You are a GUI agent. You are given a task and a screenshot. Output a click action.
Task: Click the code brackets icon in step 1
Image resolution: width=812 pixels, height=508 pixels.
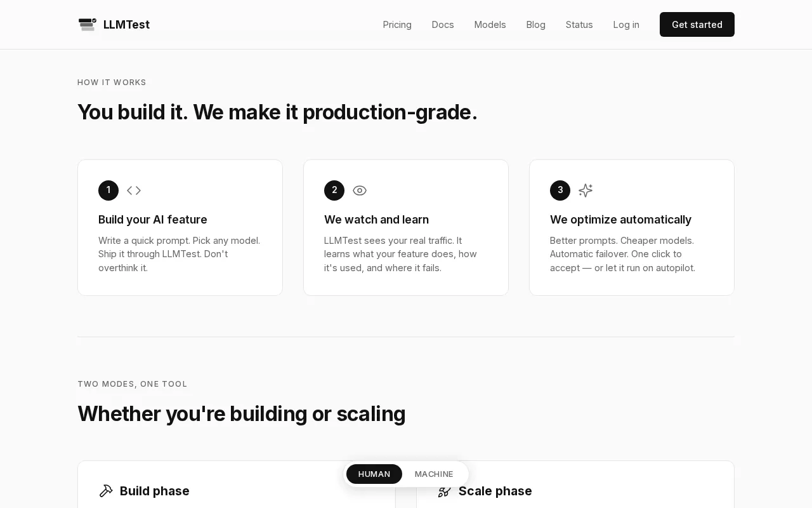pyautogui.click(x=134, y=190)
